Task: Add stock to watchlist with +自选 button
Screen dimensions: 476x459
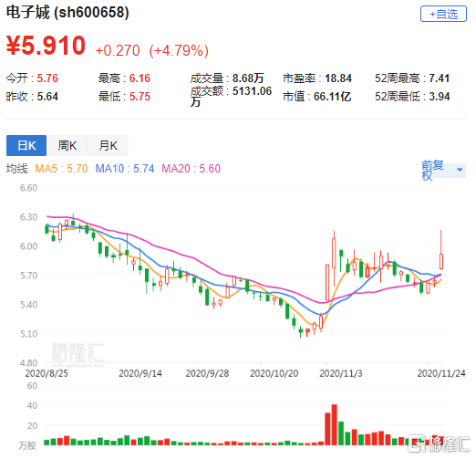Action: pos(443,14)
